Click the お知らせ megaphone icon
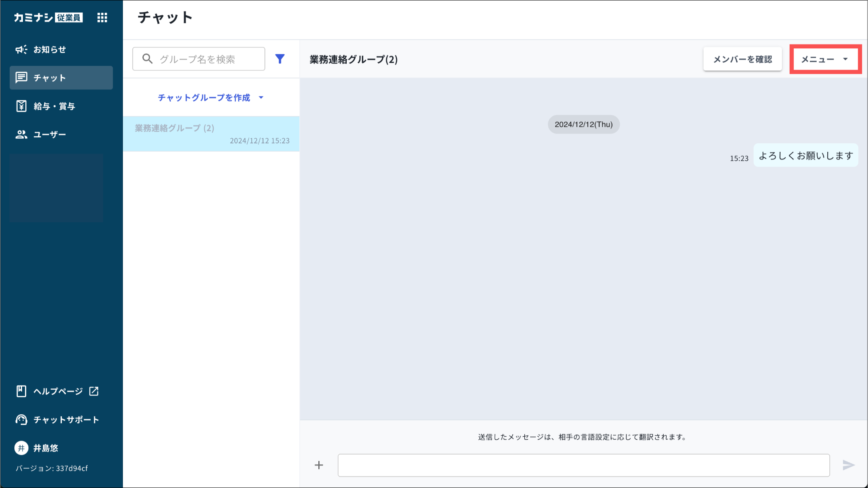This screenshot has width=868, height=488. [x=21, y=50]
